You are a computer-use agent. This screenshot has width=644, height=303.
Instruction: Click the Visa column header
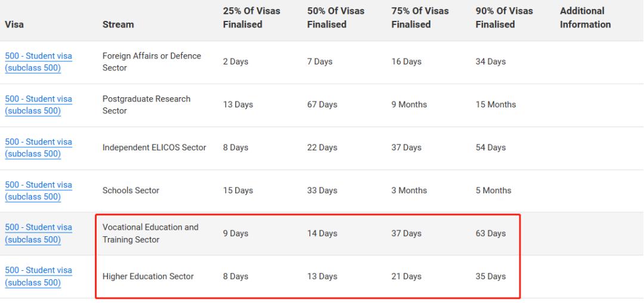coord(14,24)
